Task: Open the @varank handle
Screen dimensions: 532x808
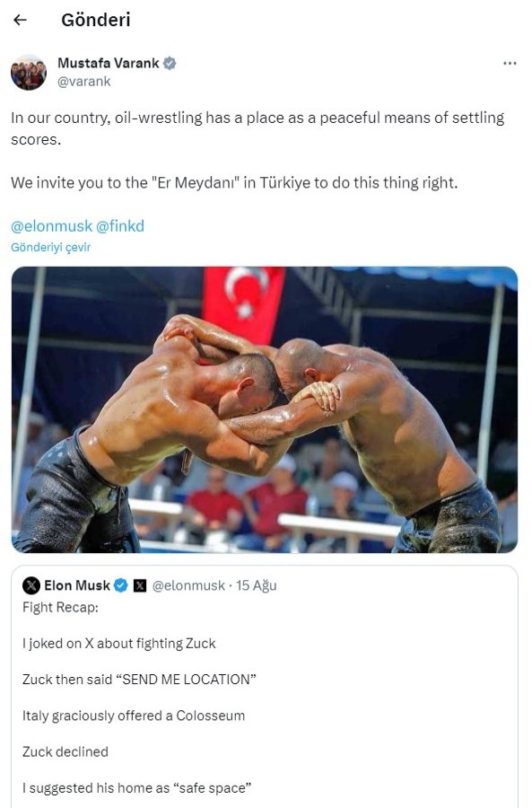Action: pos(84,82)
